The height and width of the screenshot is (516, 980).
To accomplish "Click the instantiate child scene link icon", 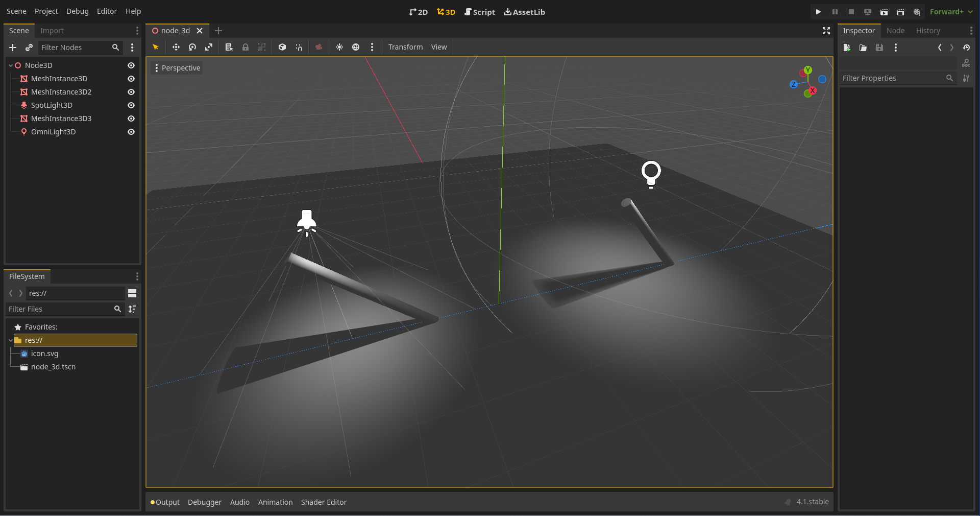I will [x=29, y=48].
